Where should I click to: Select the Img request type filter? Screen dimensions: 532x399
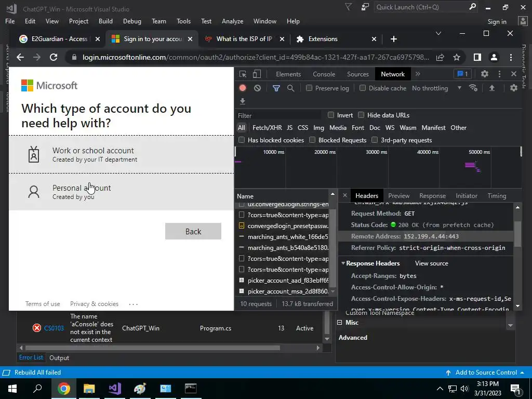[318, 128]
